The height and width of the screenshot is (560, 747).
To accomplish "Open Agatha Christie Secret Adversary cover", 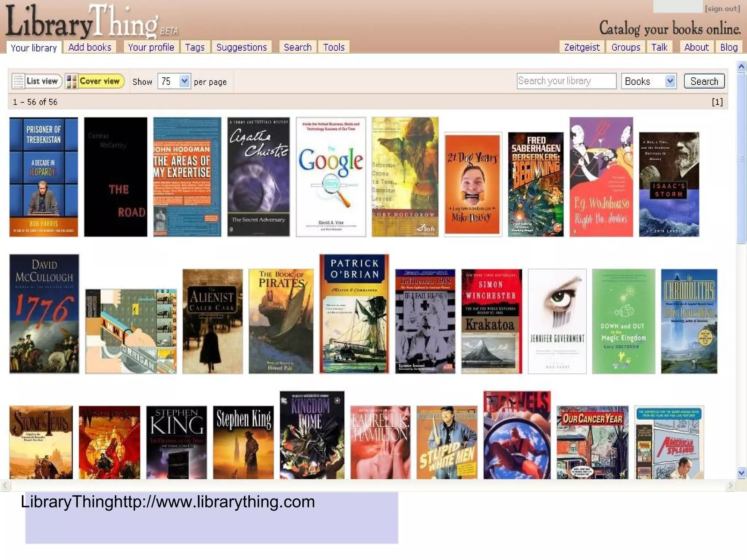I will [259, 177].
